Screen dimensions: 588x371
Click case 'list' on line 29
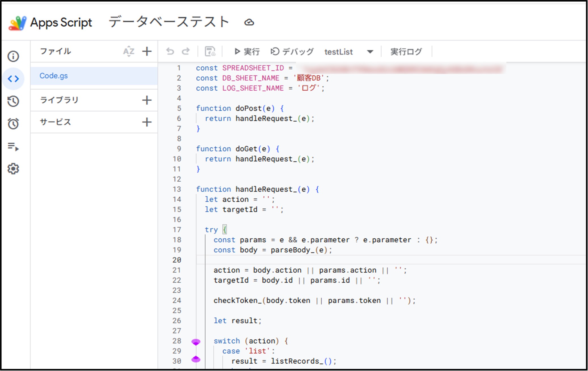[248, 351]
